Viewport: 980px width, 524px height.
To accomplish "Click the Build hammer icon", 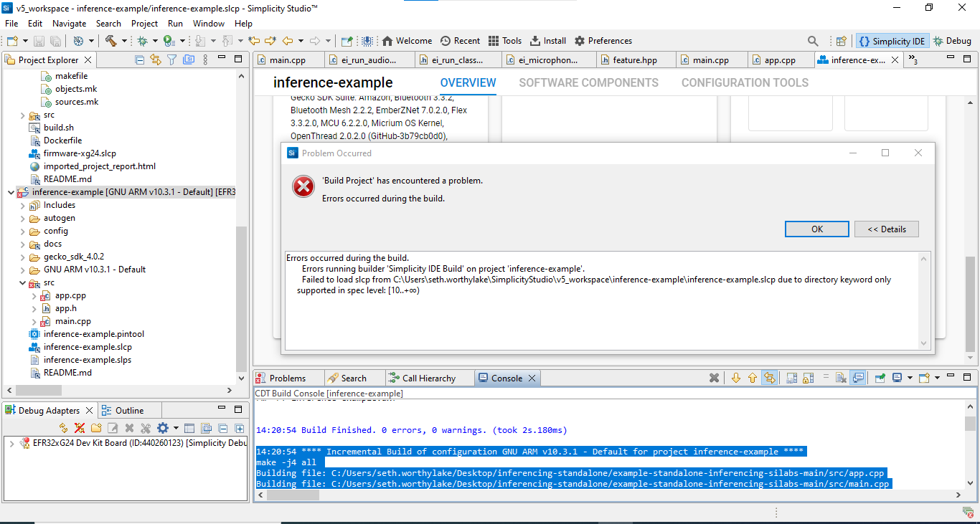I will (x=111, y=41).
